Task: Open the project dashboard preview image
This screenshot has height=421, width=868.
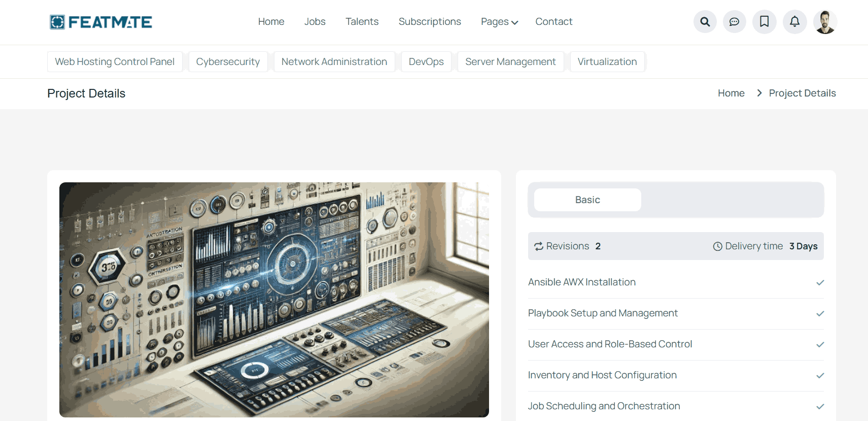Action: tap(274, 300)
